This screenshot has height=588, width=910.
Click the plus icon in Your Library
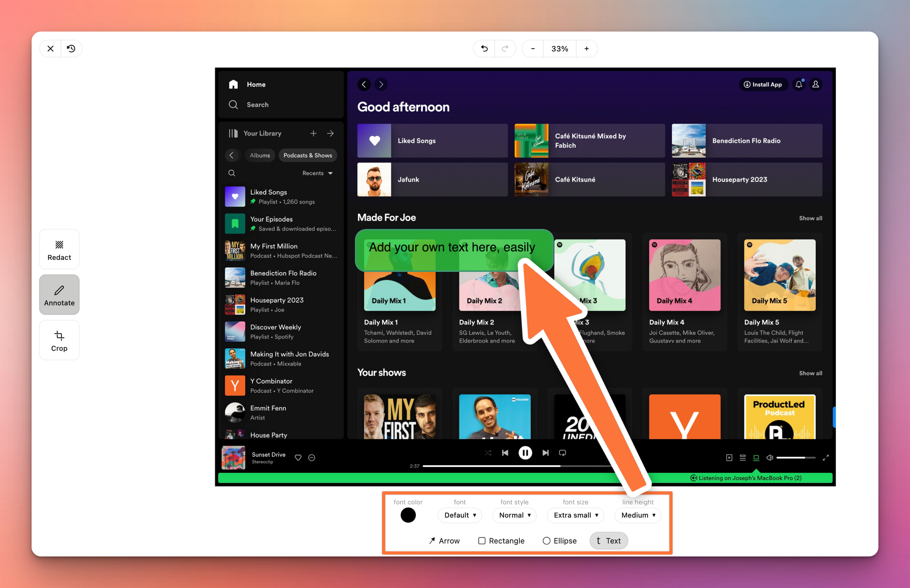[x=313, y=133]
